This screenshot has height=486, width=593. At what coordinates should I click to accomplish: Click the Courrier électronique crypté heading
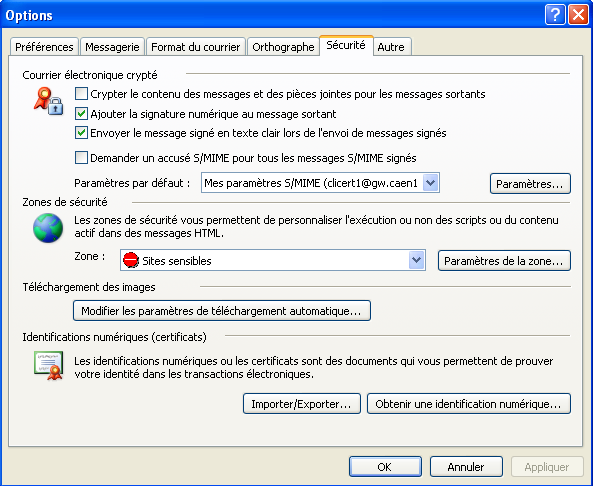[x=90, y=75]
